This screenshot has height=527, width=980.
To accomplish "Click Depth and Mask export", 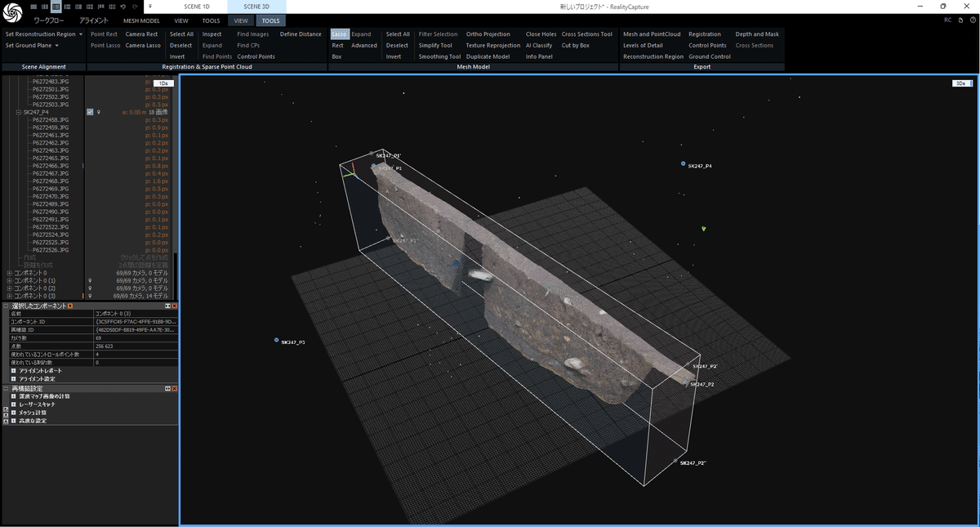I will (x=757, y=34).
